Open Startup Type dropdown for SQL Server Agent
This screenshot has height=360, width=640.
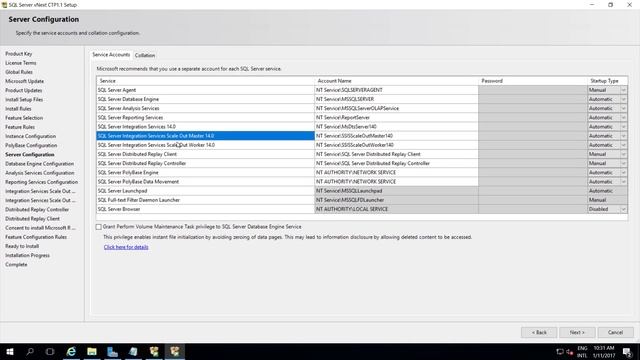pos(623,90)
